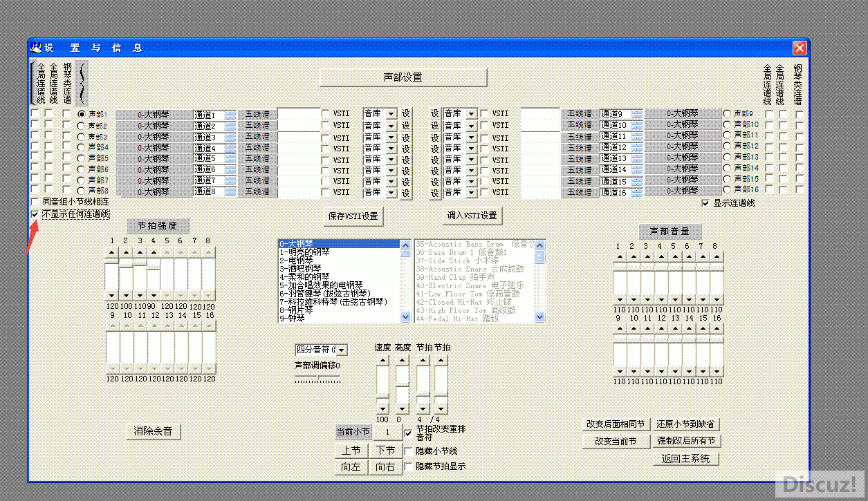This screenshot has height=501, width=868.
Task: Click the beat strength slider track for beat 3
Action: [x=139, y=274]
